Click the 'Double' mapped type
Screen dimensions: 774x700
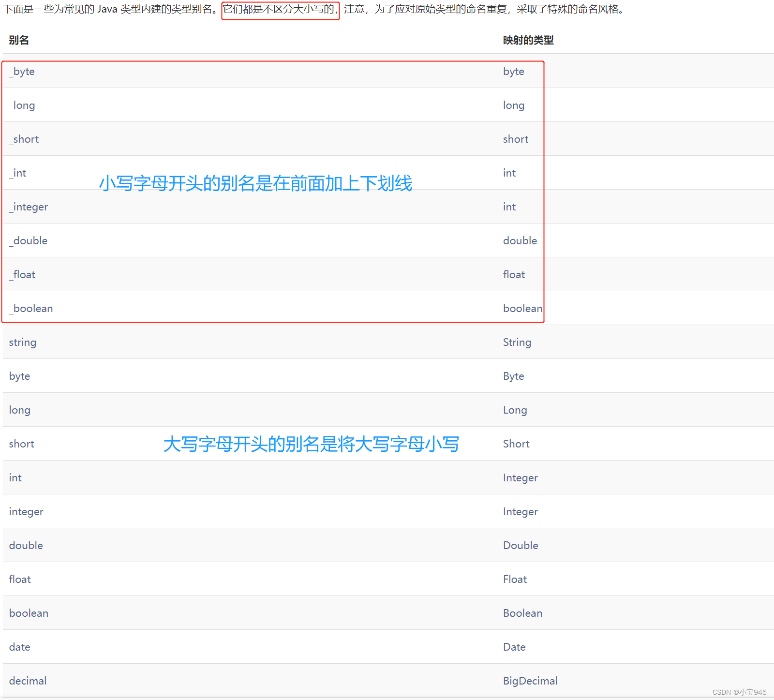coord(521,546)
